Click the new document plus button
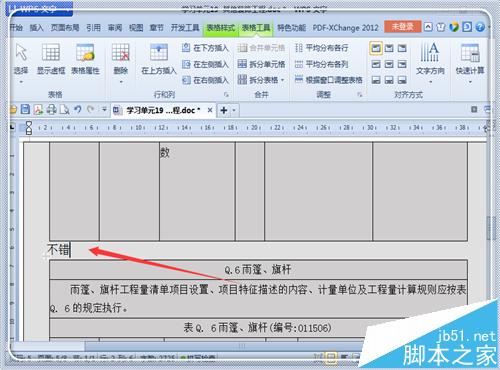Viewport: 500px width, 370px height. (224, 110)
